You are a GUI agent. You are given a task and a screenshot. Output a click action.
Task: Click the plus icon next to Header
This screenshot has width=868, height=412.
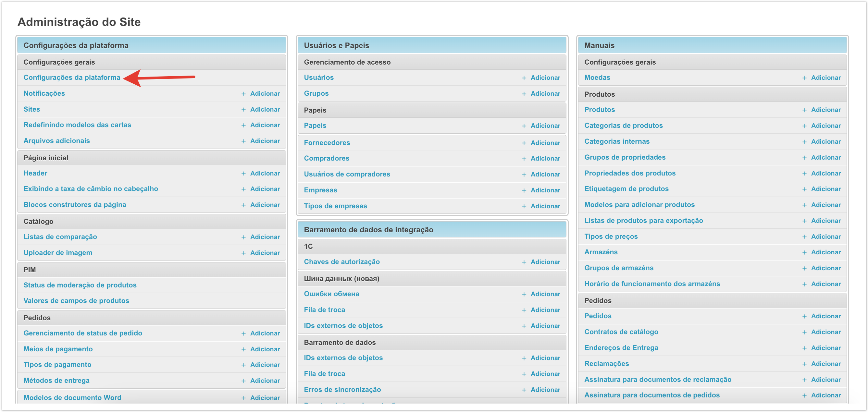point(243,174)
